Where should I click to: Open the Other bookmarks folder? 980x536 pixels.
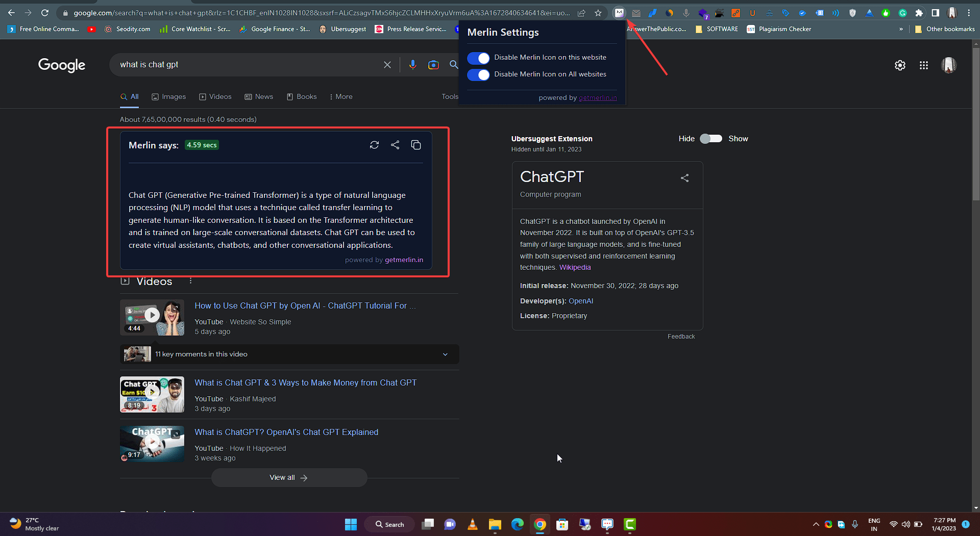(945, 29)
